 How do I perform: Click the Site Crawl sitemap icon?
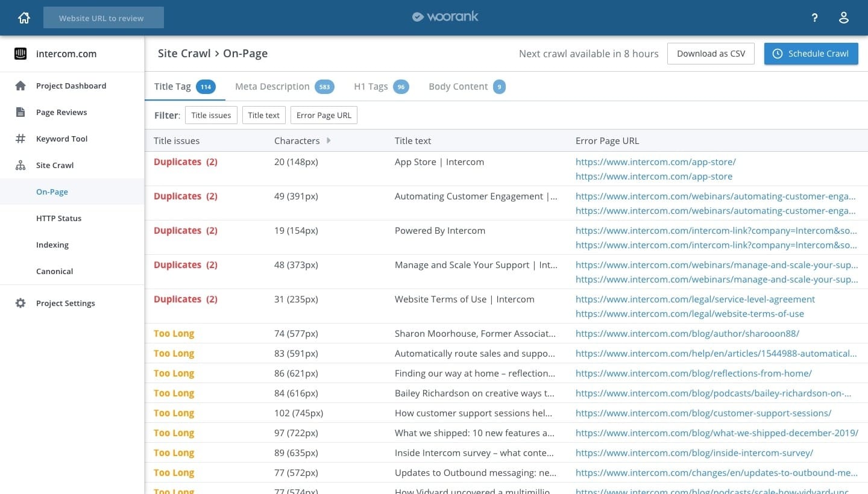pyautogui.click(x=20, y=165)
